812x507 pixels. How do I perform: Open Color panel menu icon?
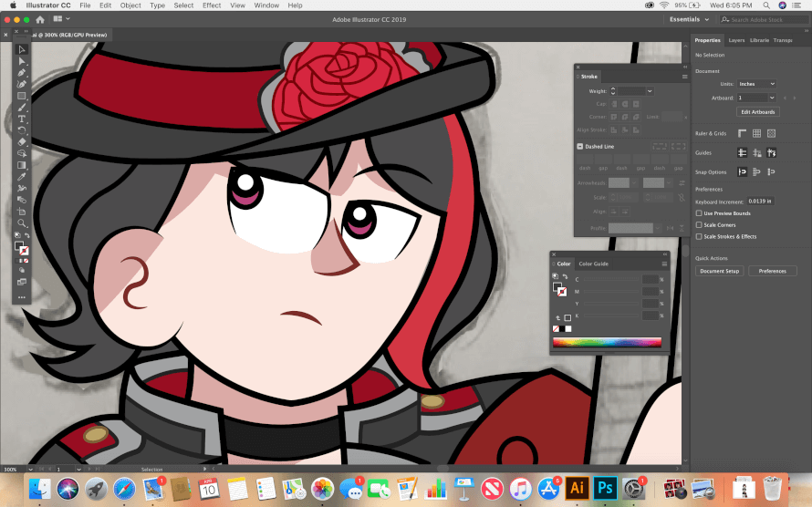(x=664, y=264)
